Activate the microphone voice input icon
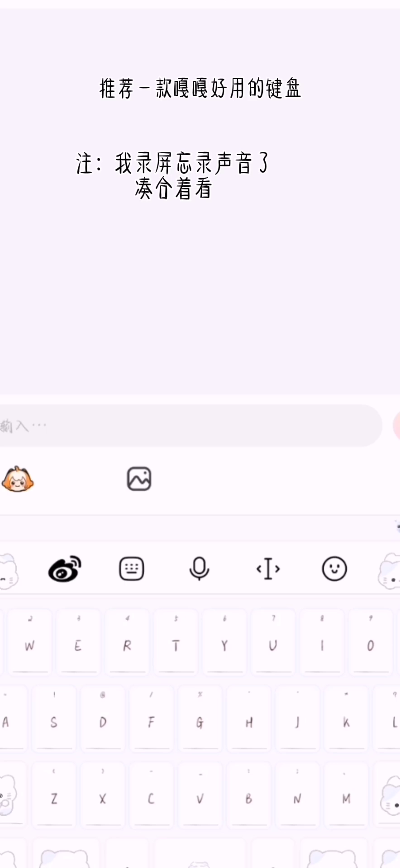 199,569
